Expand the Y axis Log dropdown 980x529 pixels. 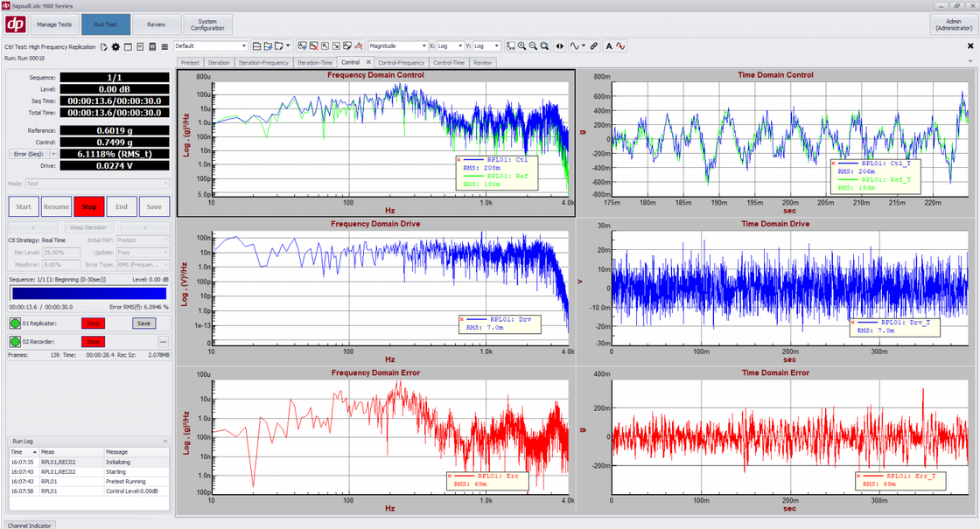497,45
